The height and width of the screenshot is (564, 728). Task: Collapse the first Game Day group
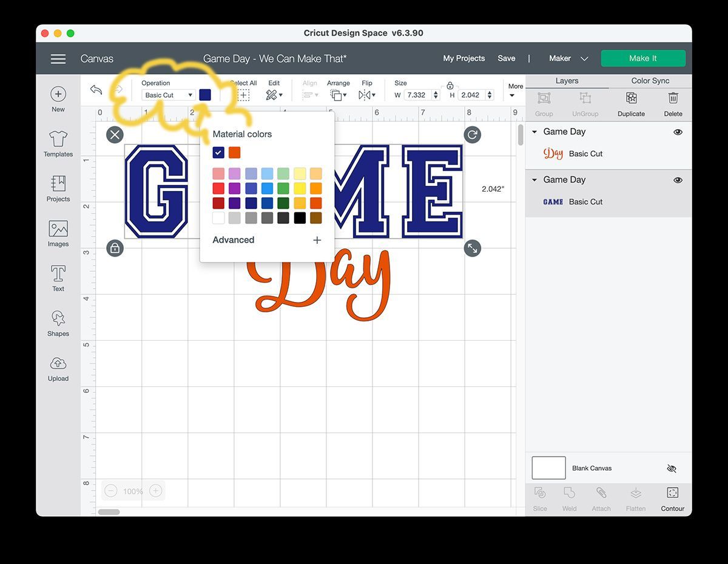click(534, 132)
